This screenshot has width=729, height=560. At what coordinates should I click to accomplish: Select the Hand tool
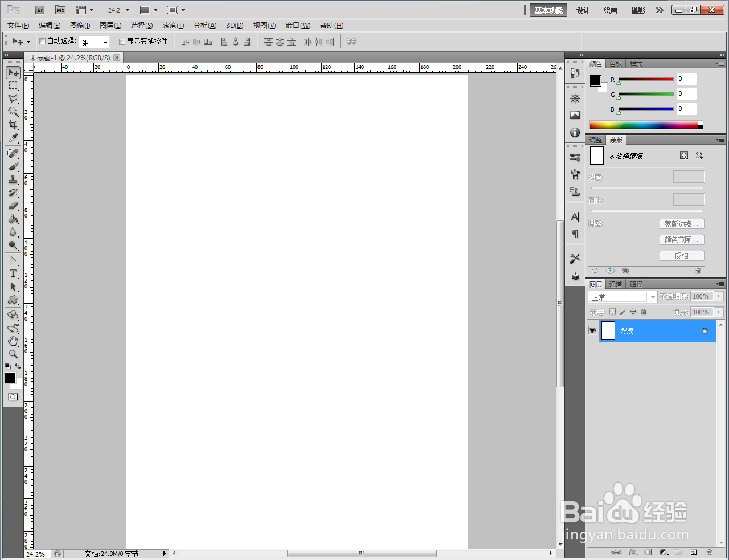pos(13,341)
